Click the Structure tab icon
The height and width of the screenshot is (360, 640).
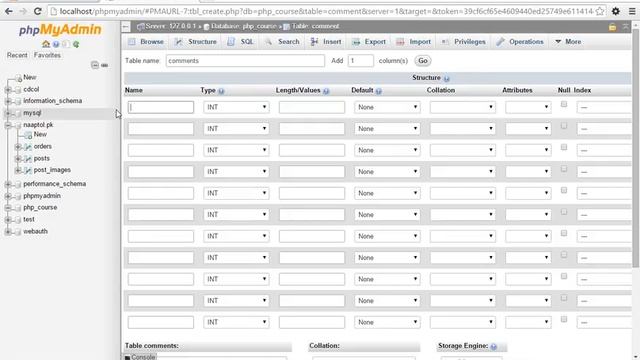pyautogui.click(x=178, y=42)
